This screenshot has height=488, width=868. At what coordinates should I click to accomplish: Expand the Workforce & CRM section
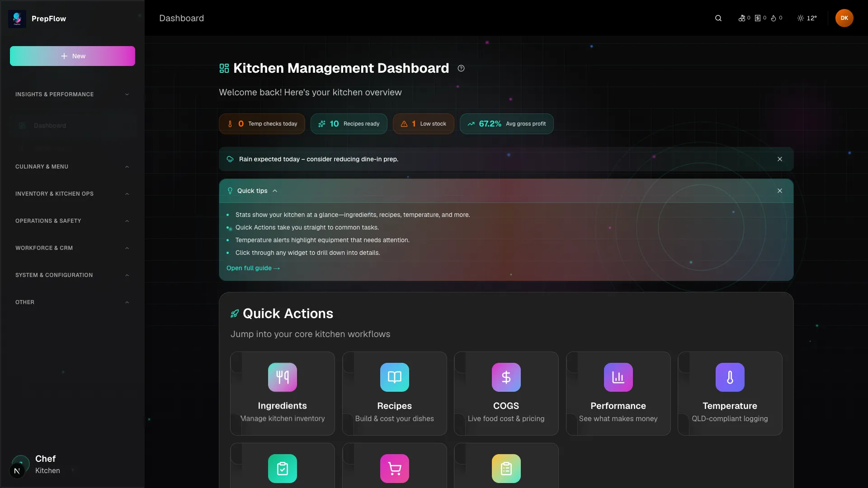pos(72,248)
